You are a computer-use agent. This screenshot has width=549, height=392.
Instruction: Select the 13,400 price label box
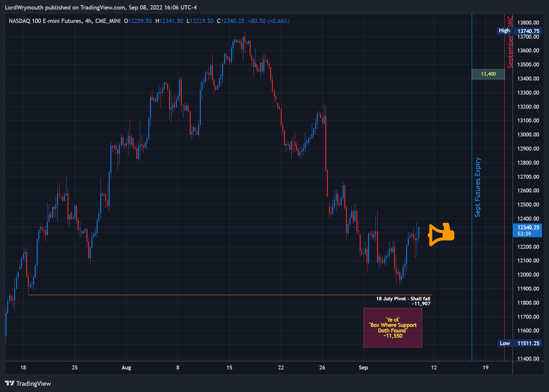coord(488,74)
